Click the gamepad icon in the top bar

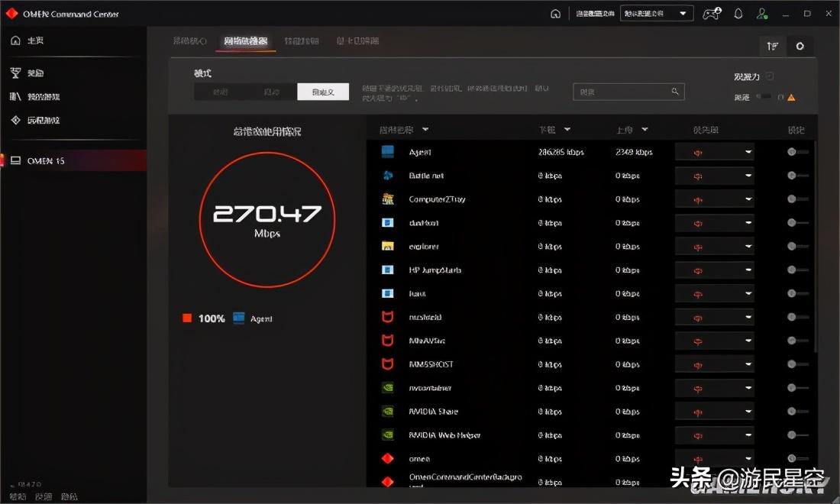[712, 14]
